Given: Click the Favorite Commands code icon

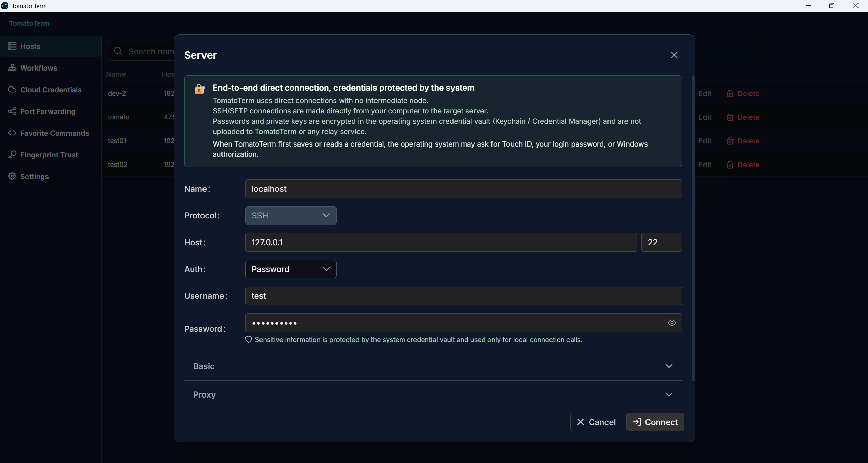Looking at the screenshot, I should 12,133.
